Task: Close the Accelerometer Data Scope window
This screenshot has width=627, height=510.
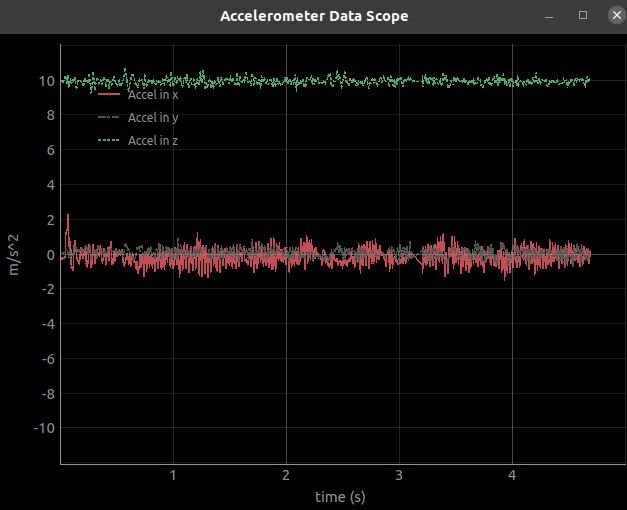Action: 617,16
